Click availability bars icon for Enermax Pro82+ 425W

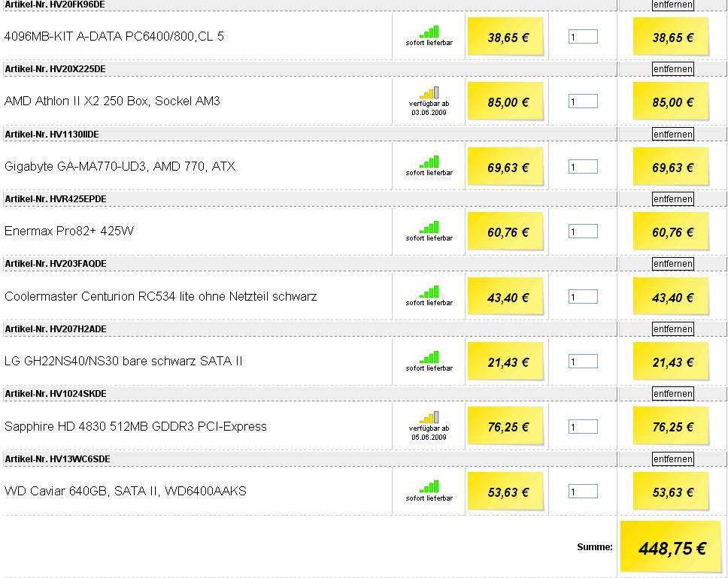point(429,227)
